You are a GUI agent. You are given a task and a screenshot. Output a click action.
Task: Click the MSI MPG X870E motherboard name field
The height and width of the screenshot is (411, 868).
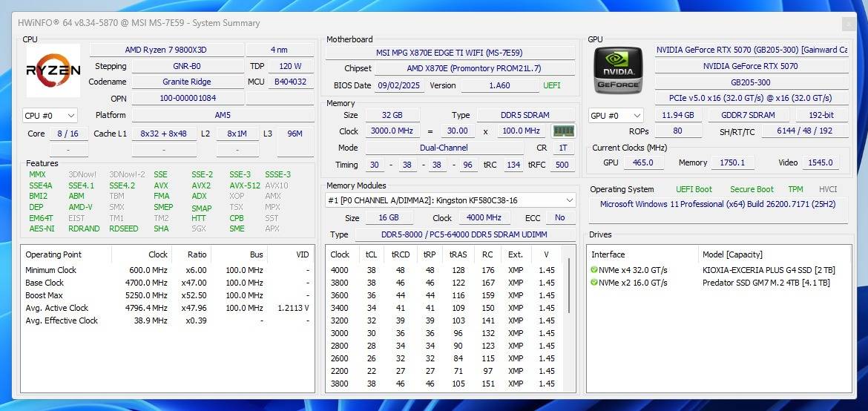click(x=450, y=53)
